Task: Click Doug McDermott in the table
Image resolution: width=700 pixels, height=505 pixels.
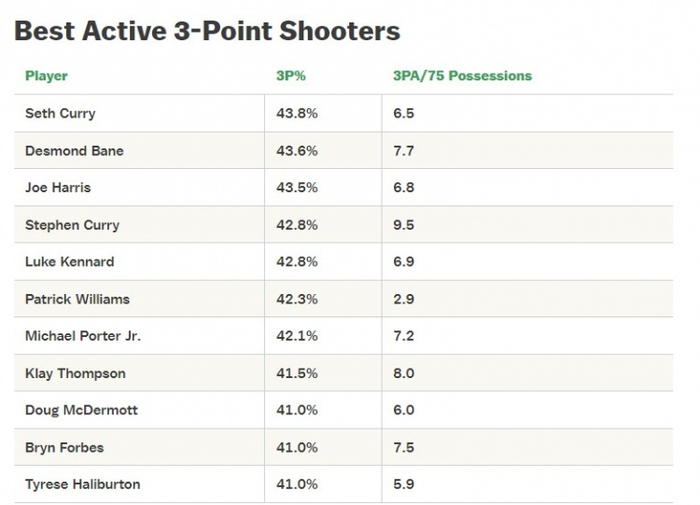Action: pos(79,410)
